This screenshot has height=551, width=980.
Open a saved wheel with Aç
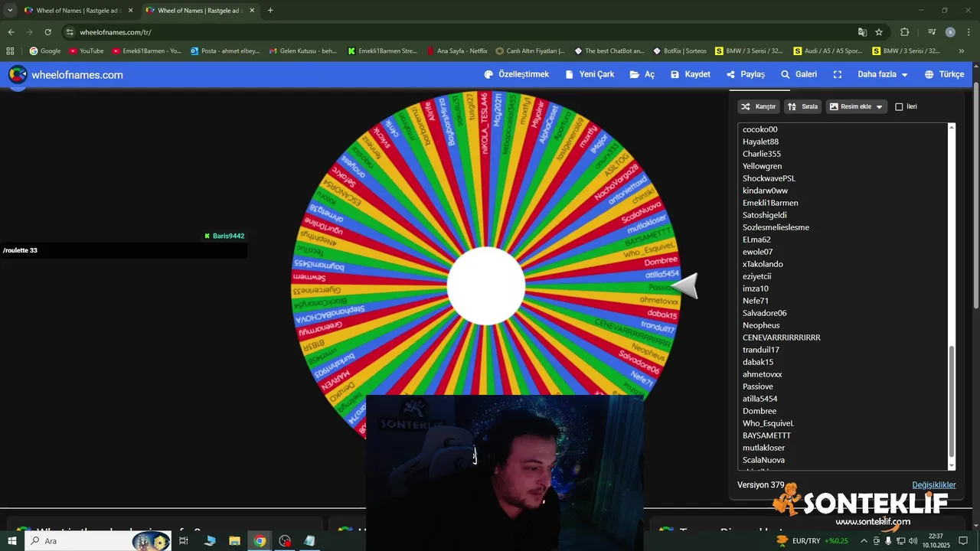[x=642, y=74]
